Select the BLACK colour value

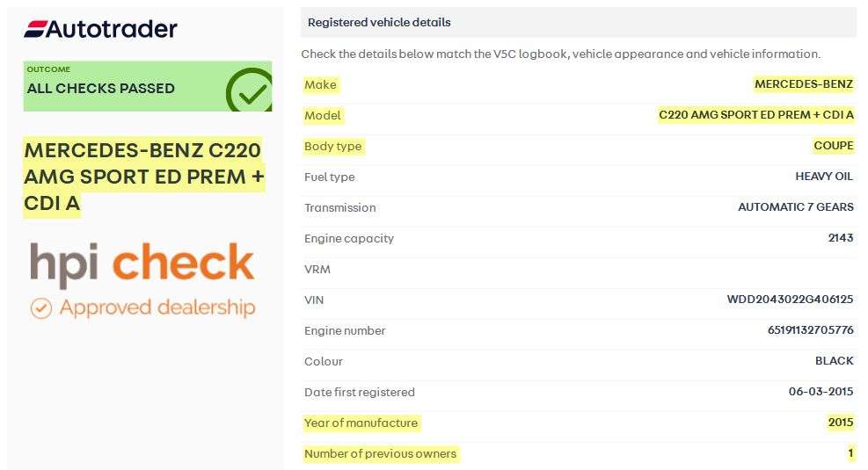pos(834,361)
